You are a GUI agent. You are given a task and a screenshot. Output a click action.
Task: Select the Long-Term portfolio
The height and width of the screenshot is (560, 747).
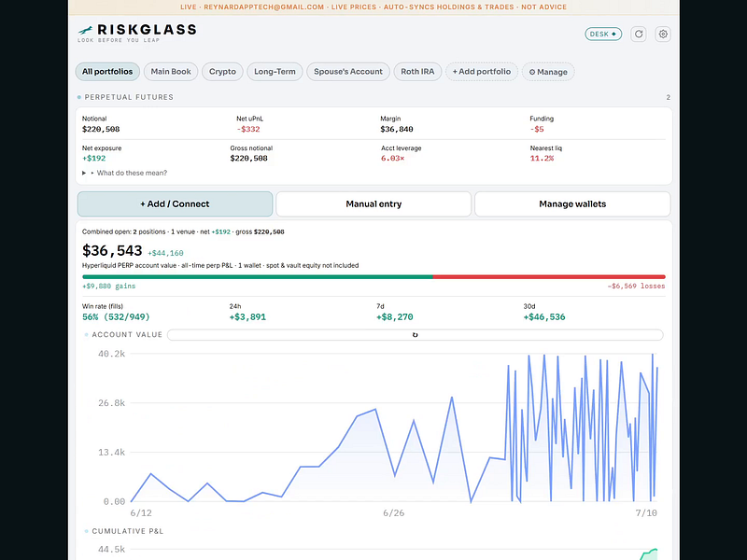click(275, 72)
